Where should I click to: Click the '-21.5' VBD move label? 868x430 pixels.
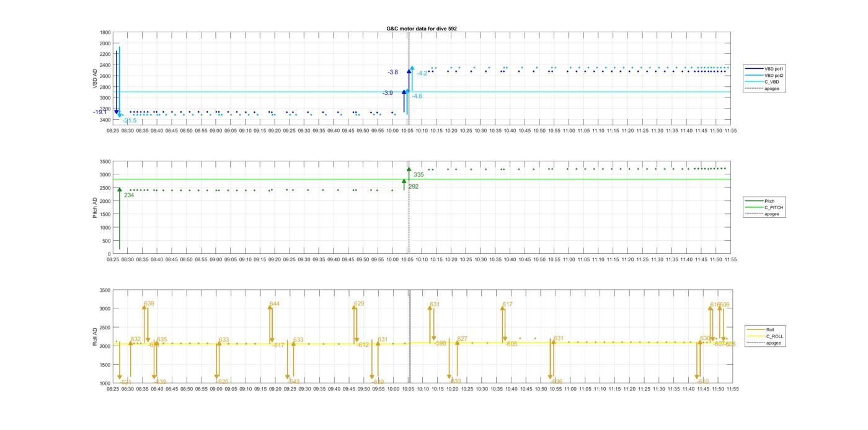[130, 120]
